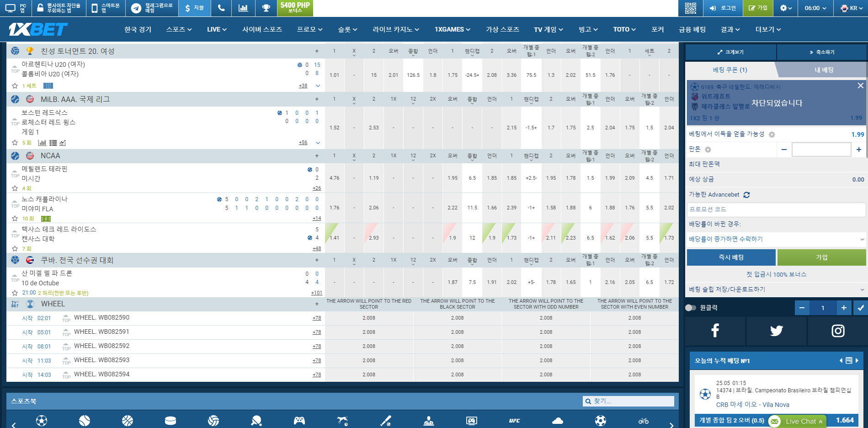Increase stake with plus button
The image size is (868, 428).
point(859,150)
